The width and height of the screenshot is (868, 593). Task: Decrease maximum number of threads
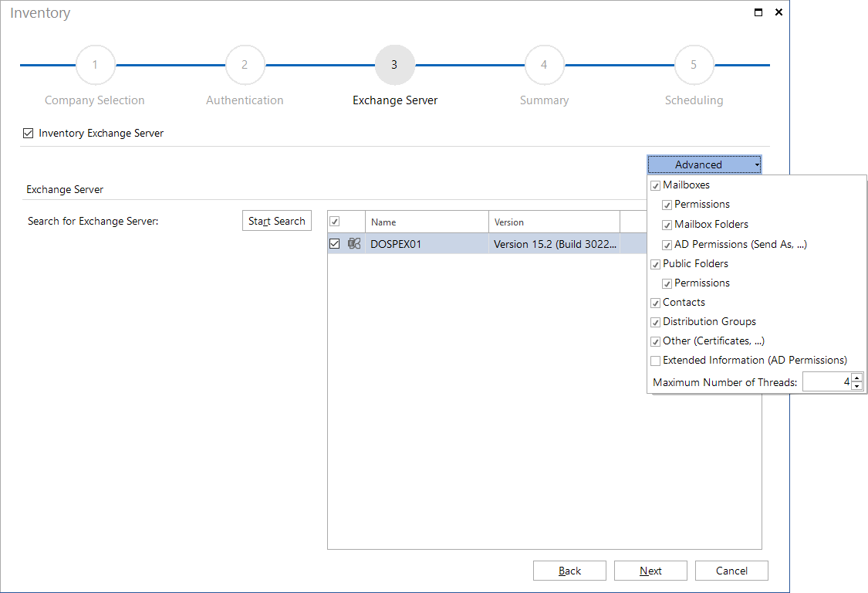(857, 386)
